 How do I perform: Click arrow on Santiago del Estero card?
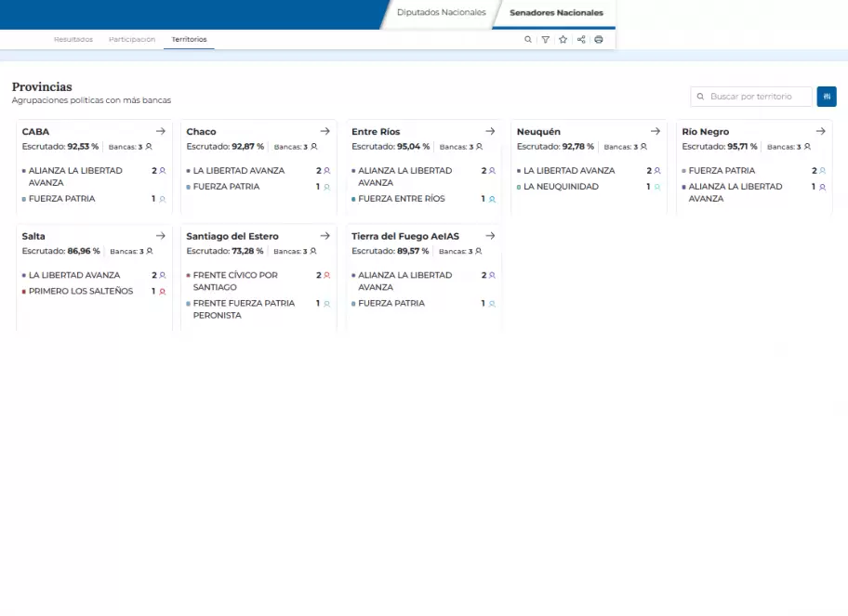pos(325,236)
